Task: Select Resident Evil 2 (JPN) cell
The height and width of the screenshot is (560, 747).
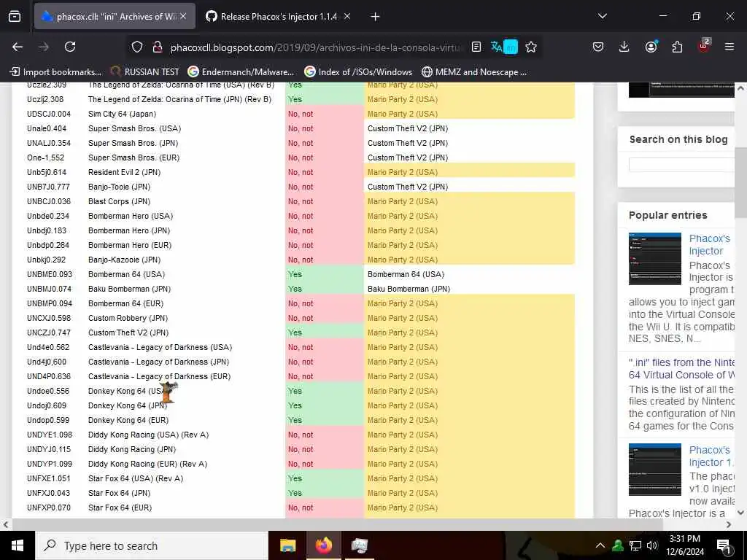Action: (124, 172)
